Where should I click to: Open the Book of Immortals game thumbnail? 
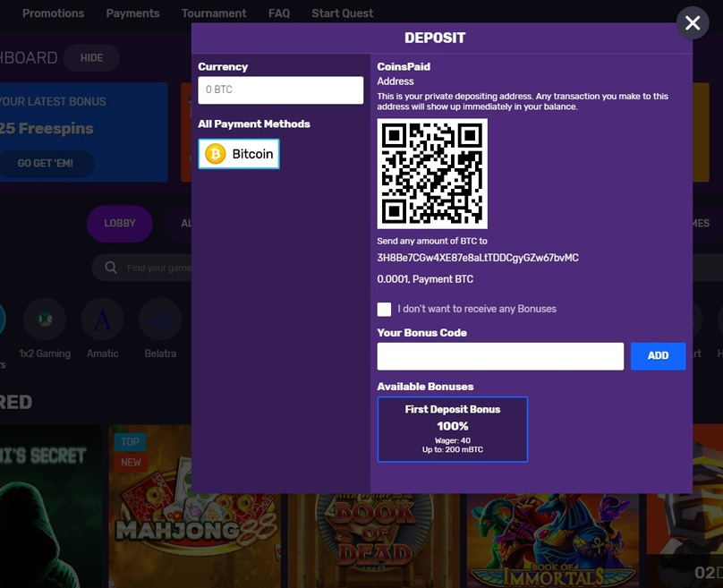point(553,541)
